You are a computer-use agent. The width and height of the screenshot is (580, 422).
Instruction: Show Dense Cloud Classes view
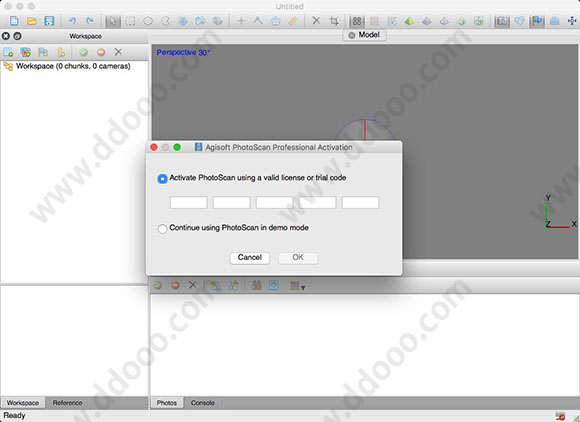(392, 21)
